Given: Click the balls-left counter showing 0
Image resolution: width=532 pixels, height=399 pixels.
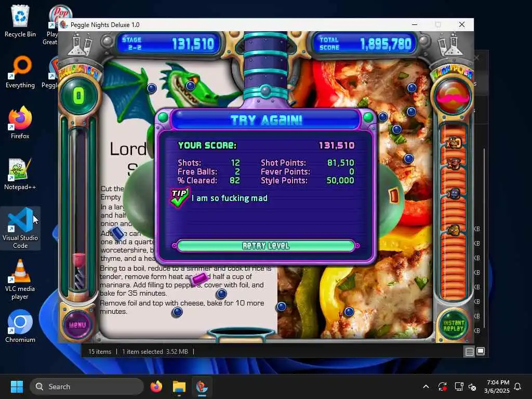Looking at the screenshot, I should [79, 96].
